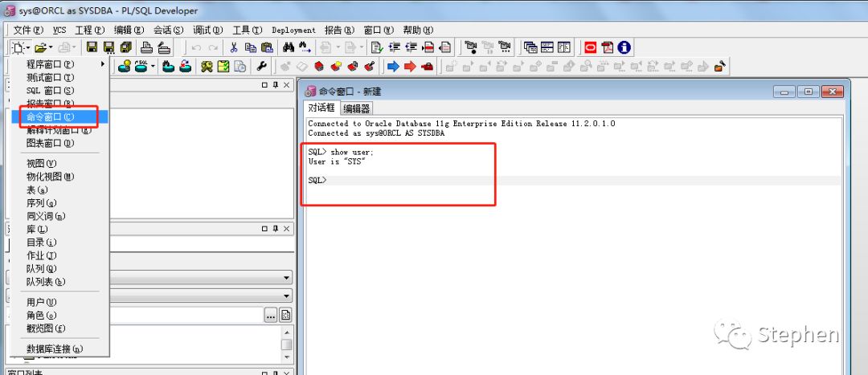The image size is (868, 375).
Task: Click the Save floppy disk icon
Action: coord(92,47)
